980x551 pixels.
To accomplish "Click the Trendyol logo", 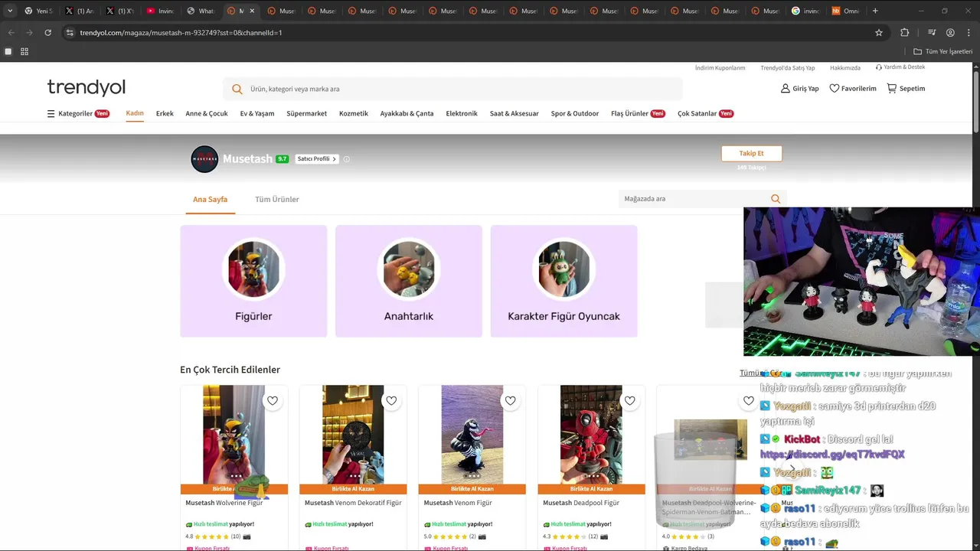I will point(86,87).
